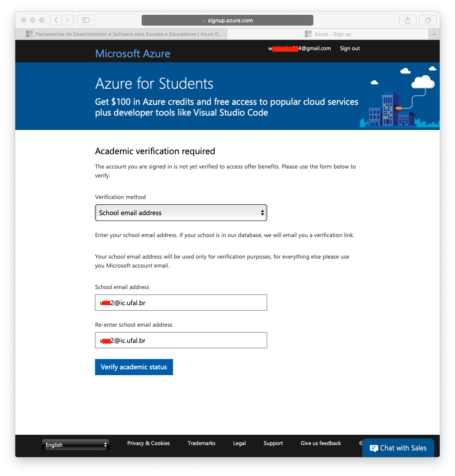Image resolution: width=455 pixels, height=476 pixels.
Task: Click the page reload icon in address bar
Action: 308,20
